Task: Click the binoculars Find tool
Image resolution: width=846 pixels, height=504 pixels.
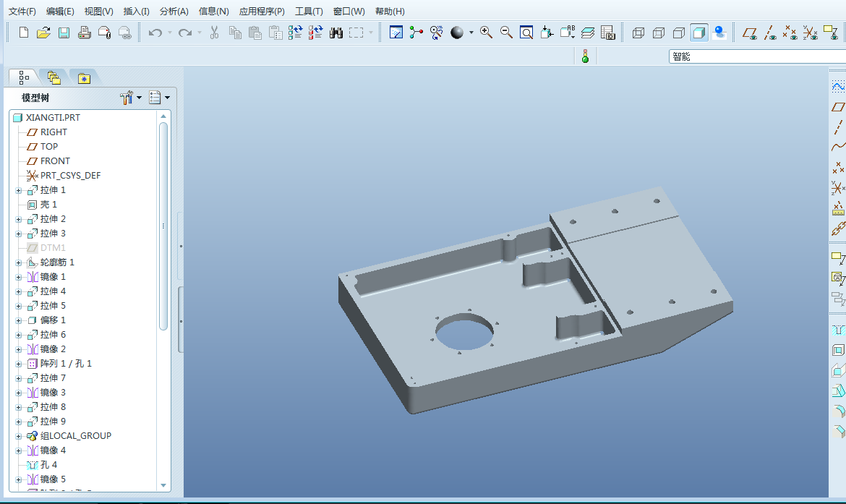Action: coord(336,33)
